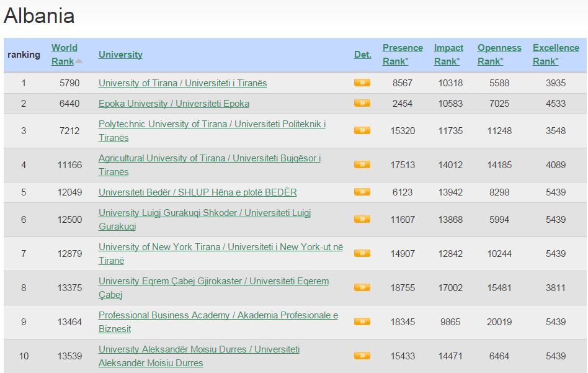Open Universiteti Bedër link

(x=197, y=192)
